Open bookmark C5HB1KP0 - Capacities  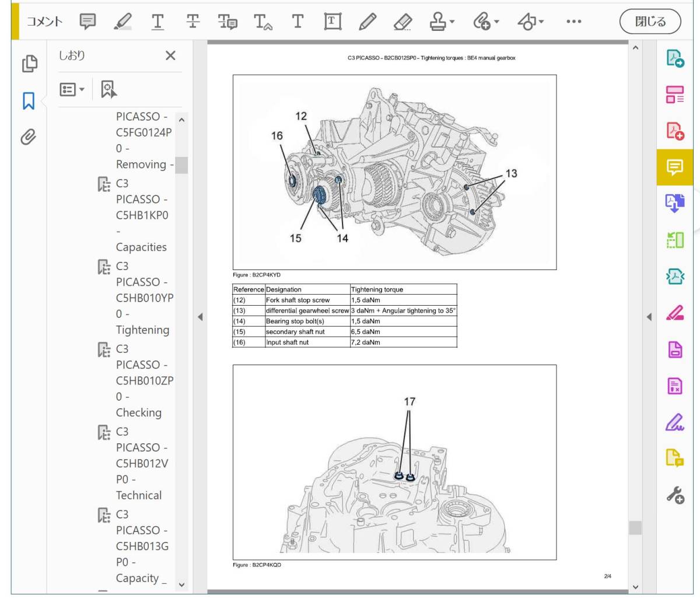[141, 215]
